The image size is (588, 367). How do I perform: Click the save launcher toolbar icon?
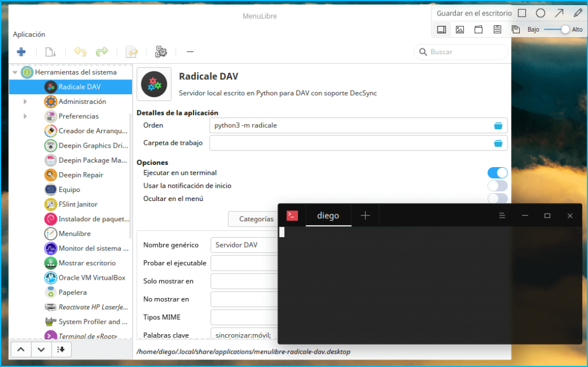pyautogui.click(x=51, y=52)
